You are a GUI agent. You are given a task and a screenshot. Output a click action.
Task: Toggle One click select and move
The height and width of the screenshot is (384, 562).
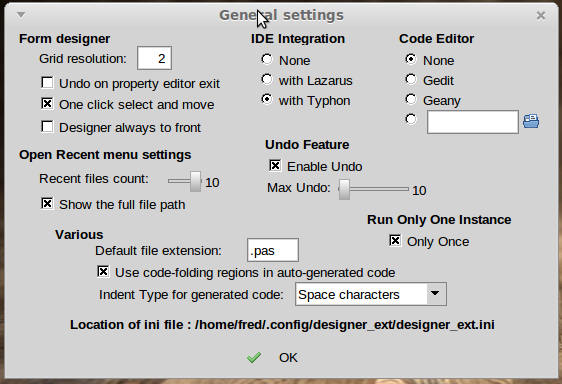click(47, 104)
